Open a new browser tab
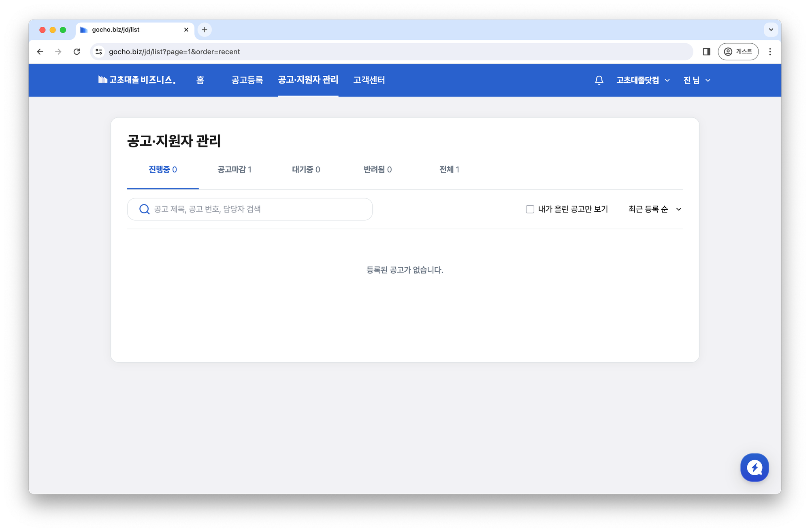The height and width of the screenshot is (532, 810). pyautogui.click(x=205, y=30)
